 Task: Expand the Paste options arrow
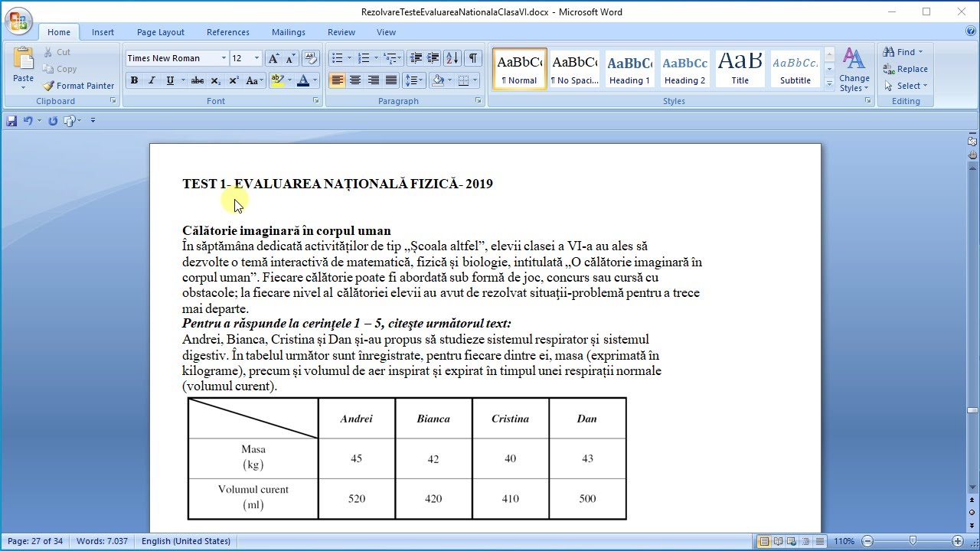pyautogui.click(x=23, y=86)
